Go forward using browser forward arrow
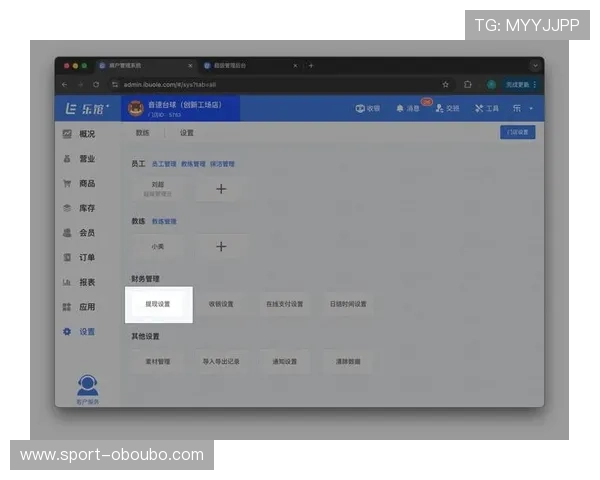The height and width of the screenshot is (480, 600). pyautogui.click(x=80, y=85)
